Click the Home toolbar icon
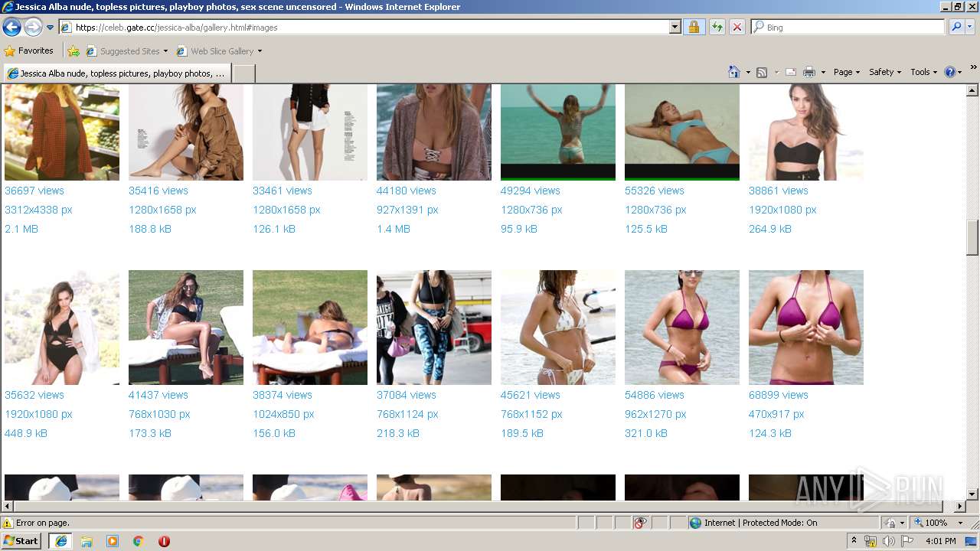980x551 pixels. (x=733, y=72)
